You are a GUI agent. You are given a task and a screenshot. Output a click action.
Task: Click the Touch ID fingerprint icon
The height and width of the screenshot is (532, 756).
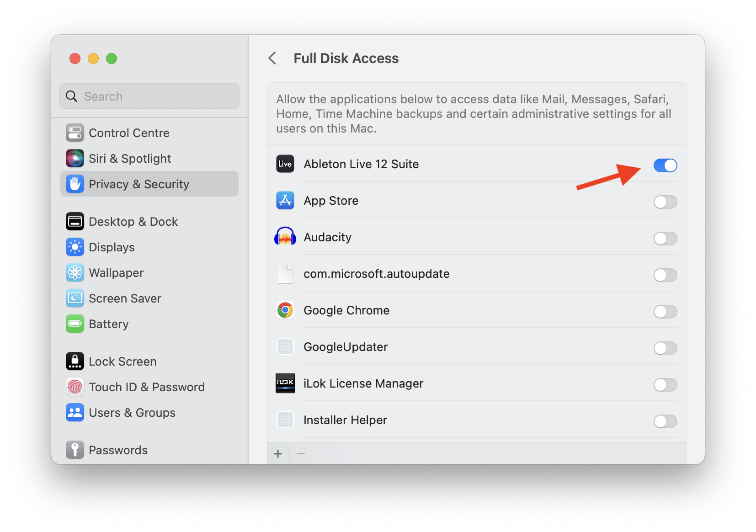click(x=75, y=387)
